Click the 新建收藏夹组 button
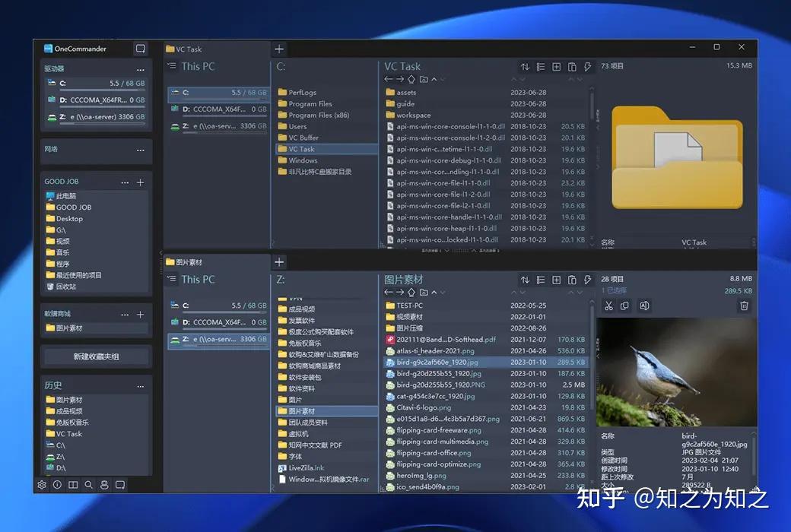 click(x=95, y=356)
